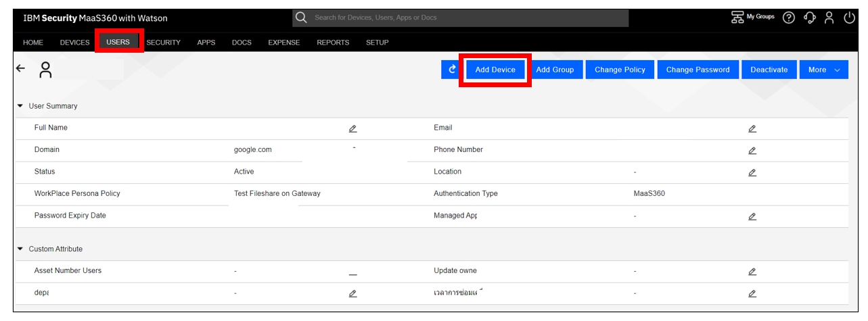Screen dimensions: 868x321
Task: Open the DEVICES tab
Action: pos(75,43)
